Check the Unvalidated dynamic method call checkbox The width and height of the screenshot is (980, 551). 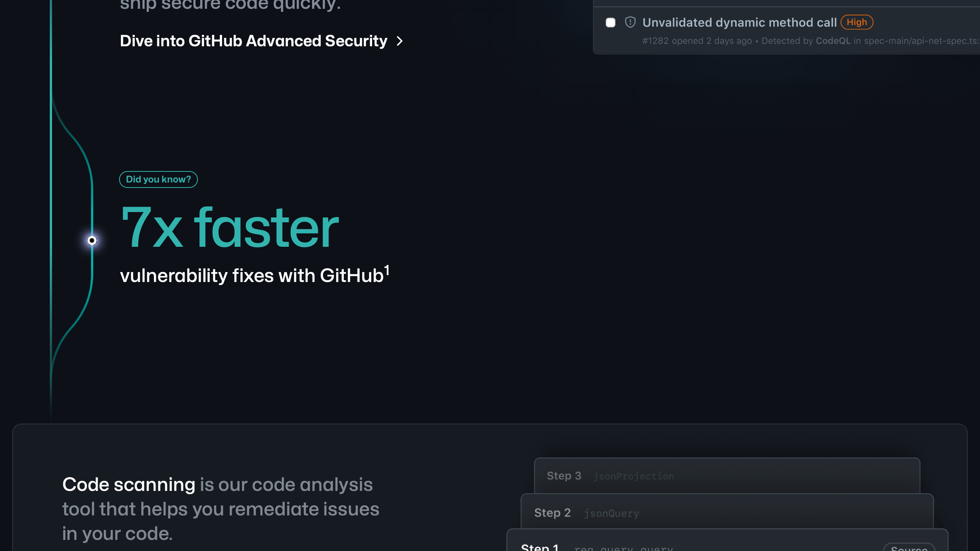click(611, 23)
